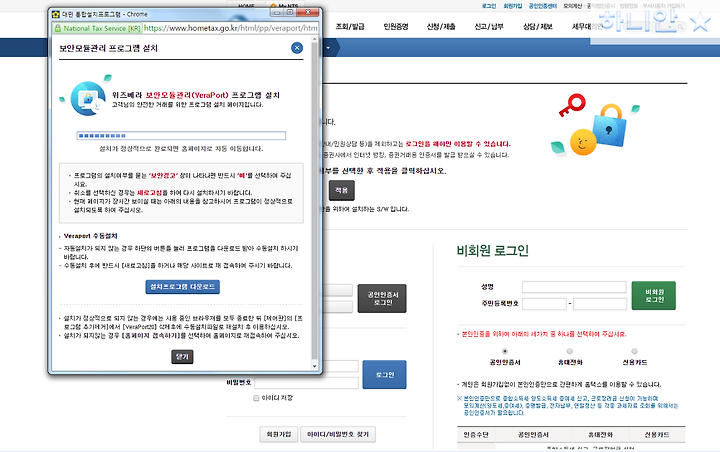Click the scroll up arrow in the popup window
Screen dimensions: 720x452
pos(315,40)
